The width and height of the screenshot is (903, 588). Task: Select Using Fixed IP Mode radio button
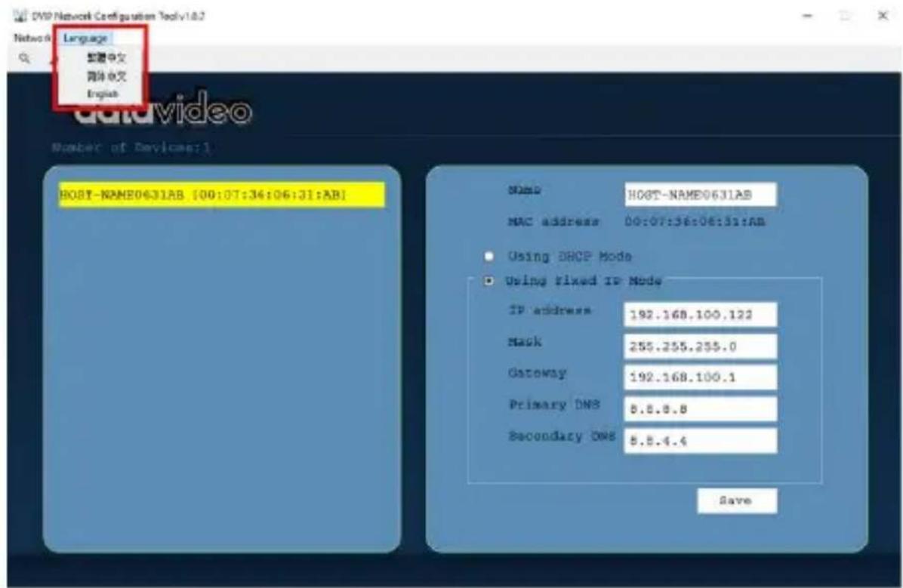489,281
